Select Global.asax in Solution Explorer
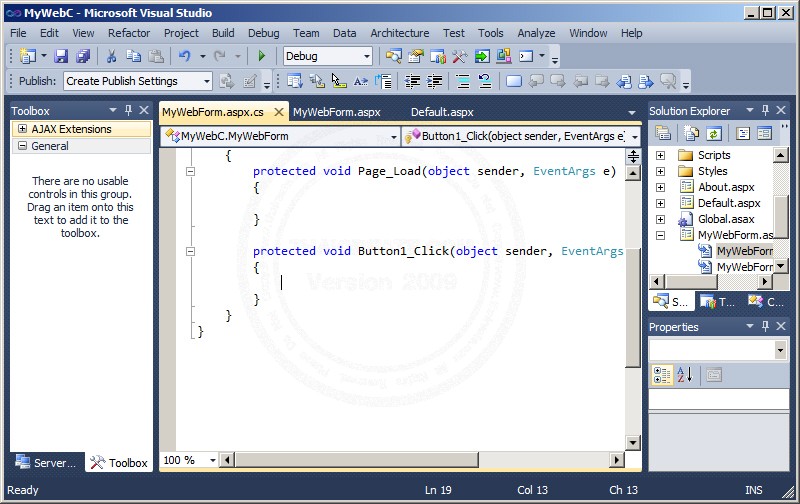The height and width of the screenshot is (504, 800). tap(726, 219)
